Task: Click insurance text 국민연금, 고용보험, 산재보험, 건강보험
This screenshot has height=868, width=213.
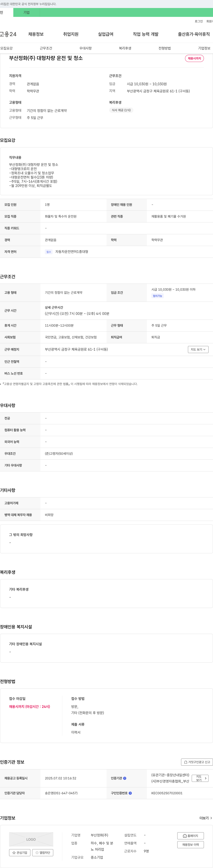Action: point(71,337)
